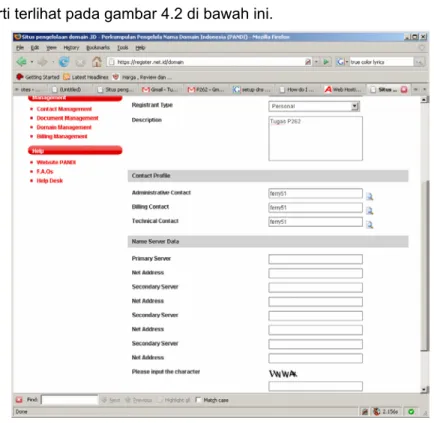Click the green Go arrow beside address bar

[x=326, y=62]
